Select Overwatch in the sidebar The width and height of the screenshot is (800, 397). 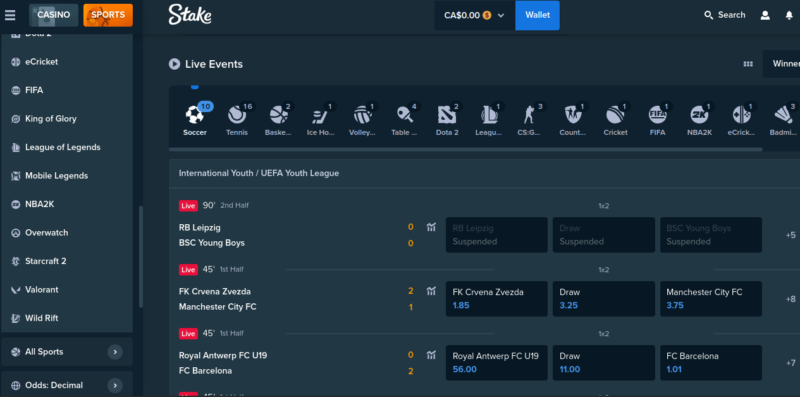tap(66, 233)
